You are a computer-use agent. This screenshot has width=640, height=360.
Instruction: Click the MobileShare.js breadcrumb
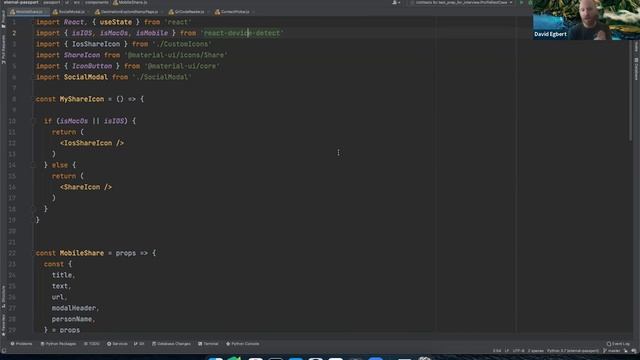tap(130, 2)
